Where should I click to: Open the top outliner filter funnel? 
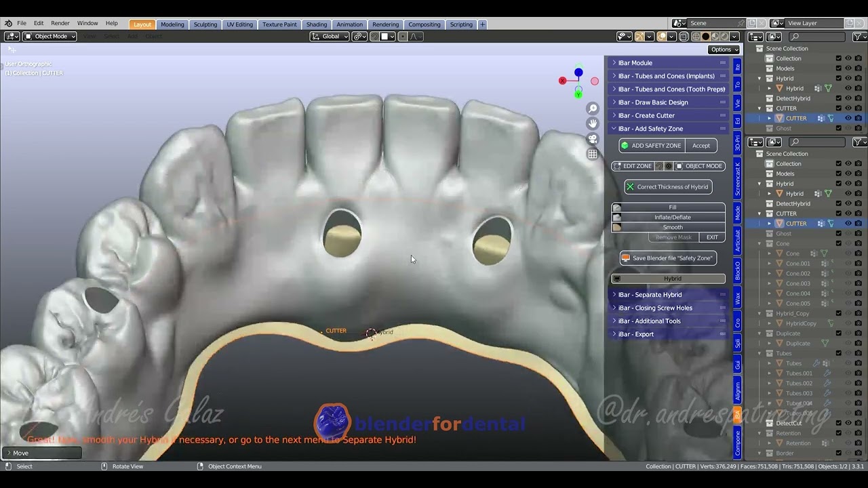(859, 37)
